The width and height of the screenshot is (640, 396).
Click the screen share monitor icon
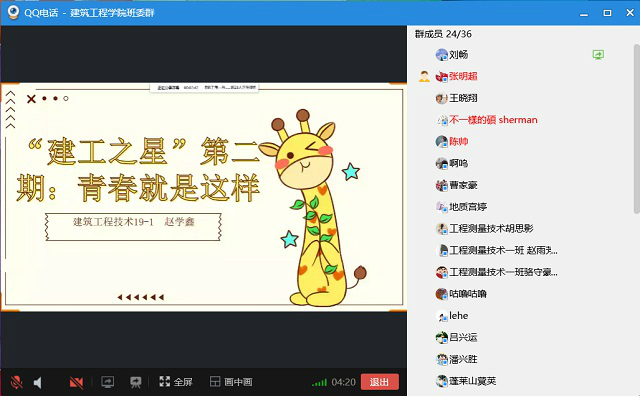coord(108,382)
